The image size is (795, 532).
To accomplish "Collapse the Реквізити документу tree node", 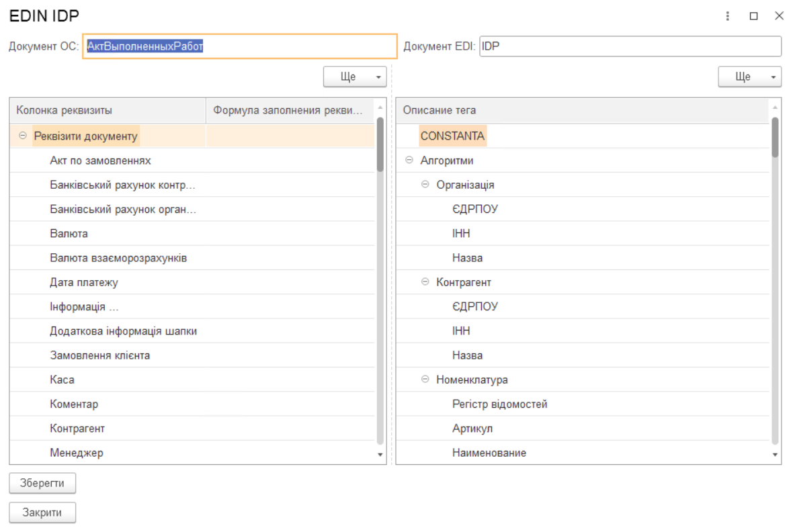I will tap(22, 136).
